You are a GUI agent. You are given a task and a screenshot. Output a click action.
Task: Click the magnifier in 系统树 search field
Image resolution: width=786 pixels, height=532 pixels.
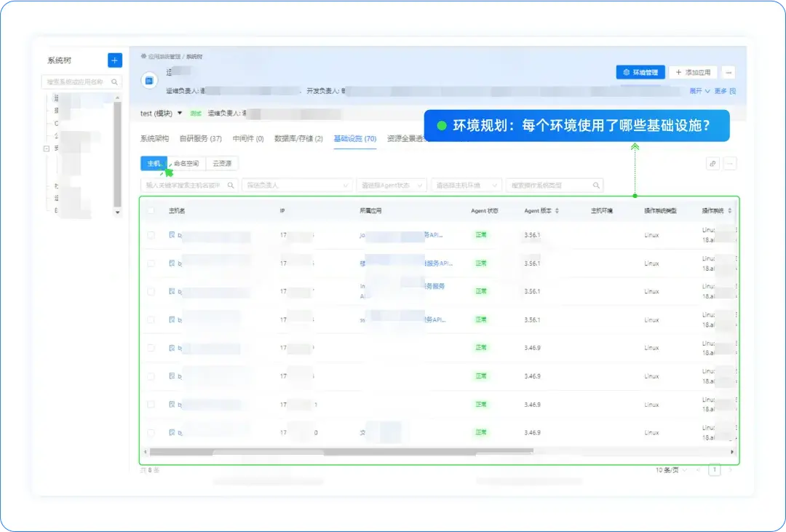tap(115, 82)
